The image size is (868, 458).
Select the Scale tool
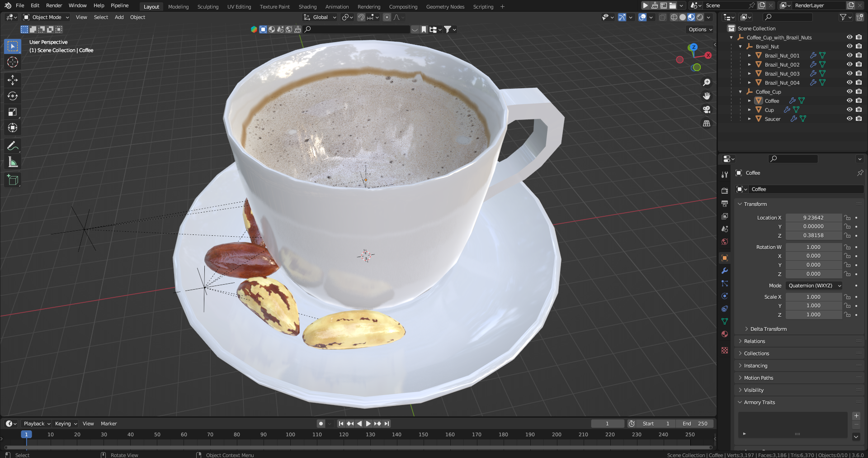13,112
